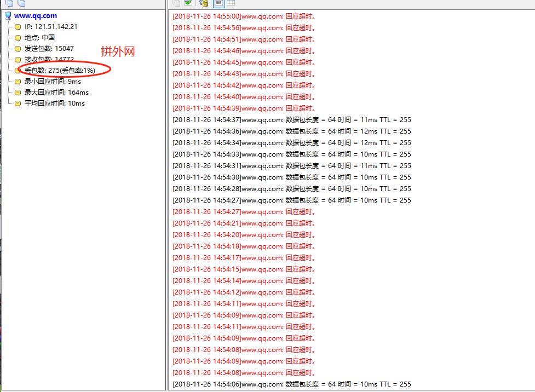Select the 发送包数: 15047 entry
Image resolution: width=535 pixels, height=392 pixels.
point(49,48)
